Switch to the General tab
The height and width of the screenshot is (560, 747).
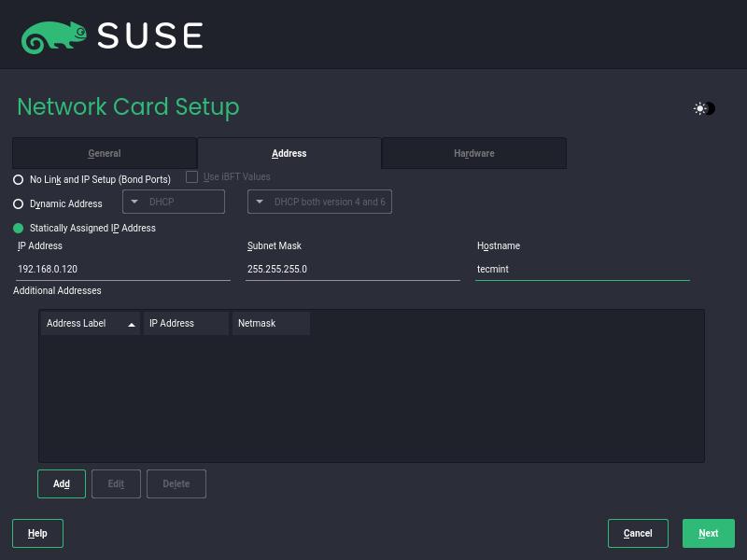pos(105,153)
